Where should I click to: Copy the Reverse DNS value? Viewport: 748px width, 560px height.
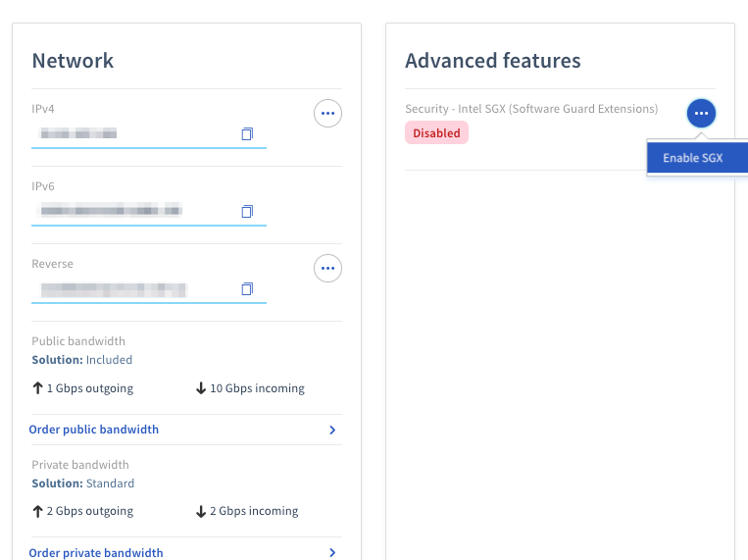(x=247, y=288)
